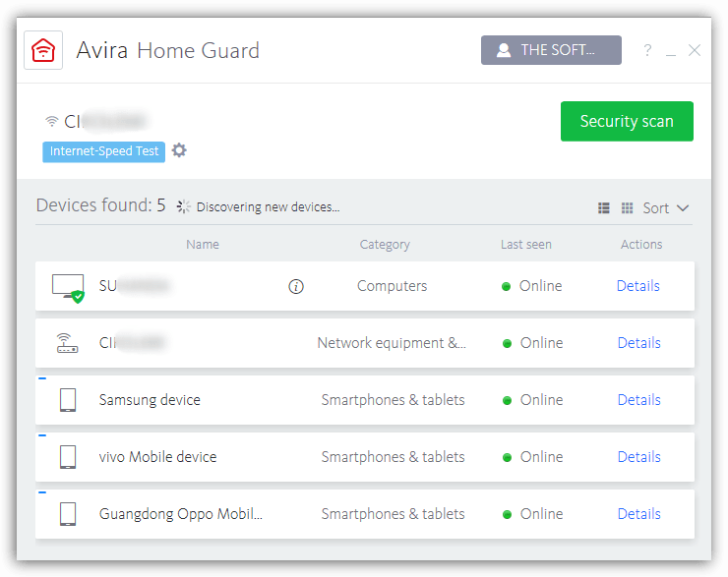Screen dimensions: 728x577
Task: View Details for vivo Mobile device
Action: tap(638, 457)
